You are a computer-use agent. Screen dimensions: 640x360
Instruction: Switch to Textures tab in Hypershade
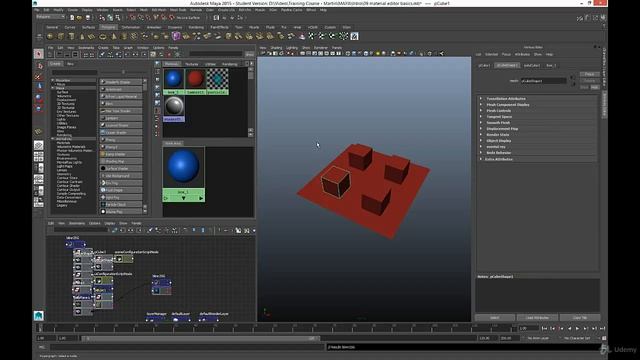pos(191,64)
